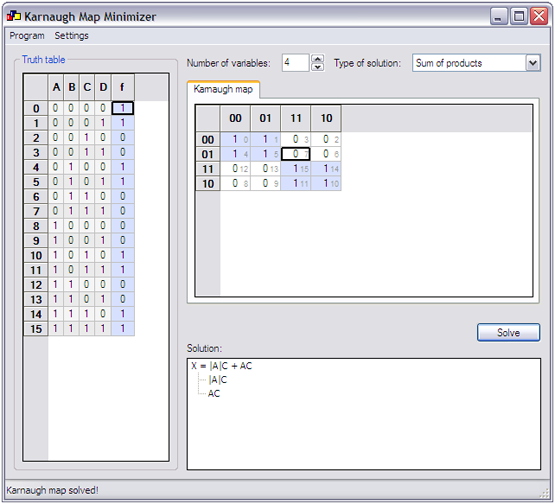Click the Solve button
The image size is (555, 504).
pos(508,332)
